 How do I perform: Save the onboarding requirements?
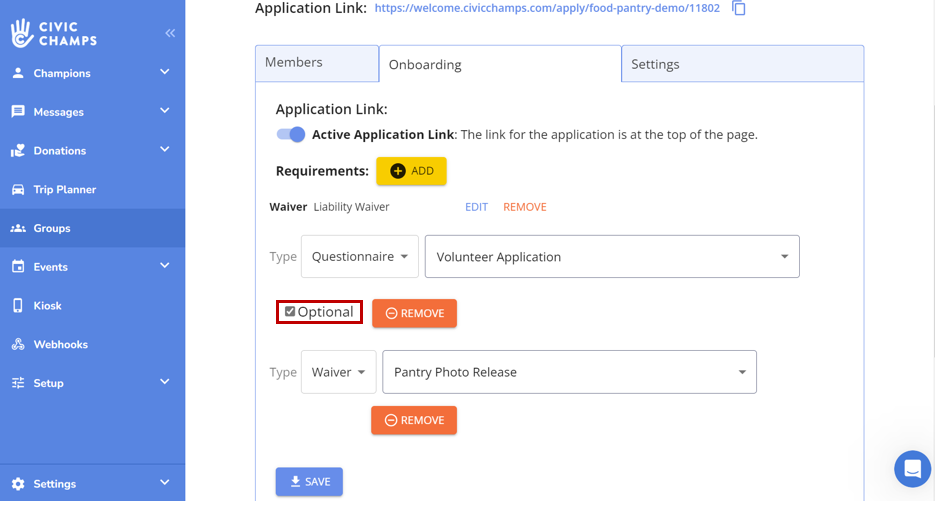(x=309, y=482)
